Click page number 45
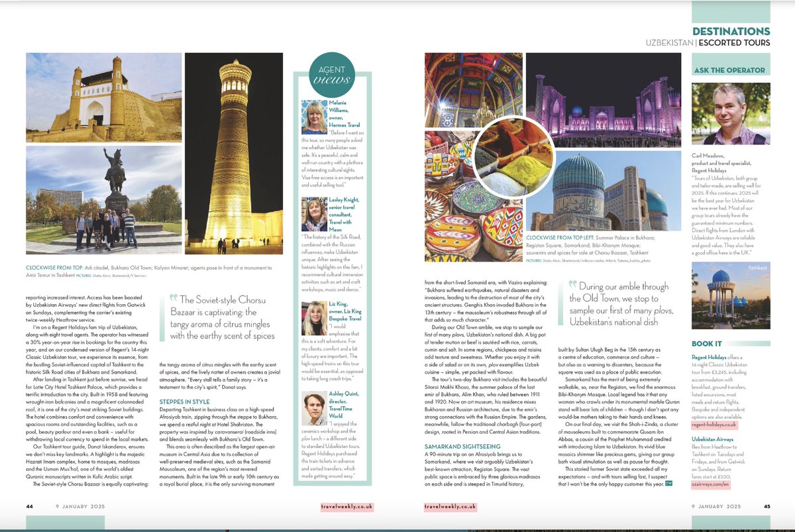This screenshot has width=795, height=532. click(766, 506)
